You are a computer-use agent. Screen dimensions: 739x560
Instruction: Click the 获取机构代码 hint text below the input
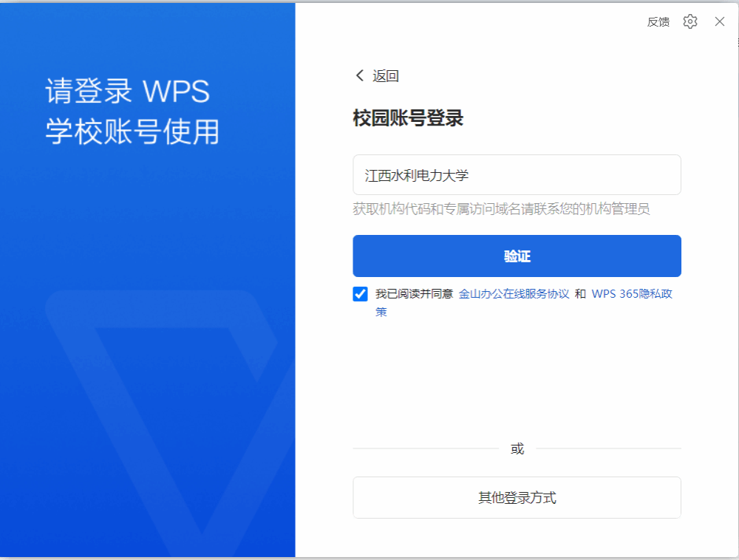tap(501, 209)
